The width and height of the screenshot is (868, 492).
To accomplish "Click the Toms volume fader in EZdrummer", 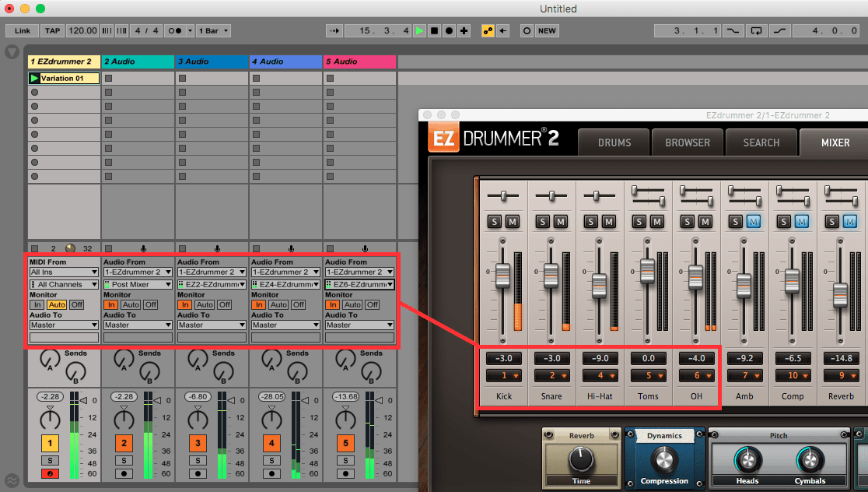I will click(647, 270).
